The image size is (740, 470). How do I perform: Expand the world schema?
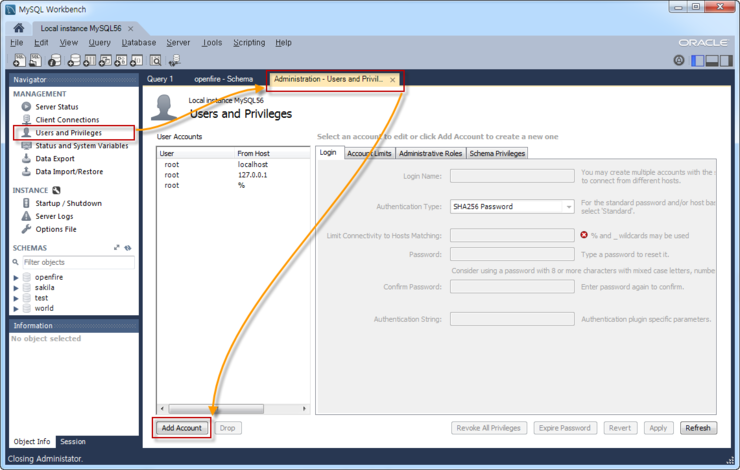tap(16, 309)
